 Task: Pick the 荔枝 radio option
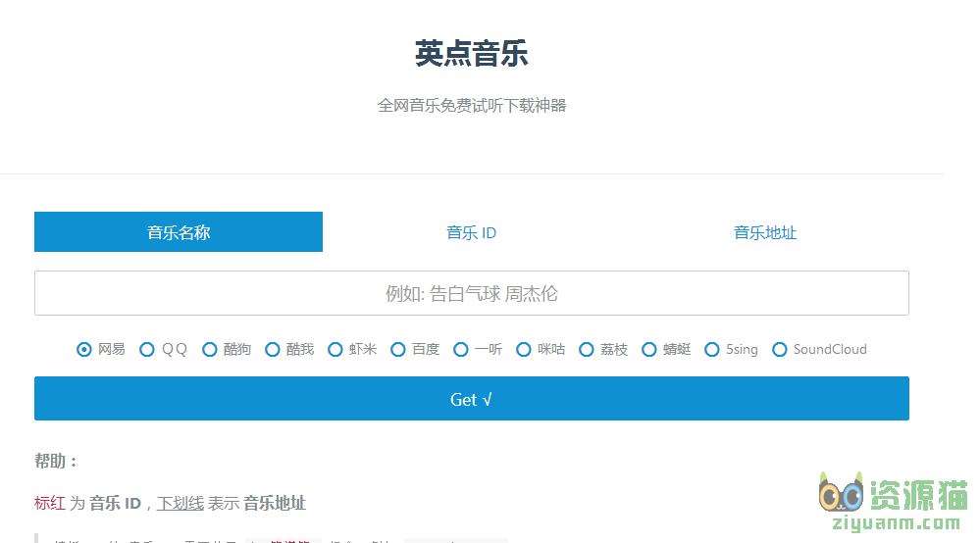pyautogui.click(x=587, y=350)
